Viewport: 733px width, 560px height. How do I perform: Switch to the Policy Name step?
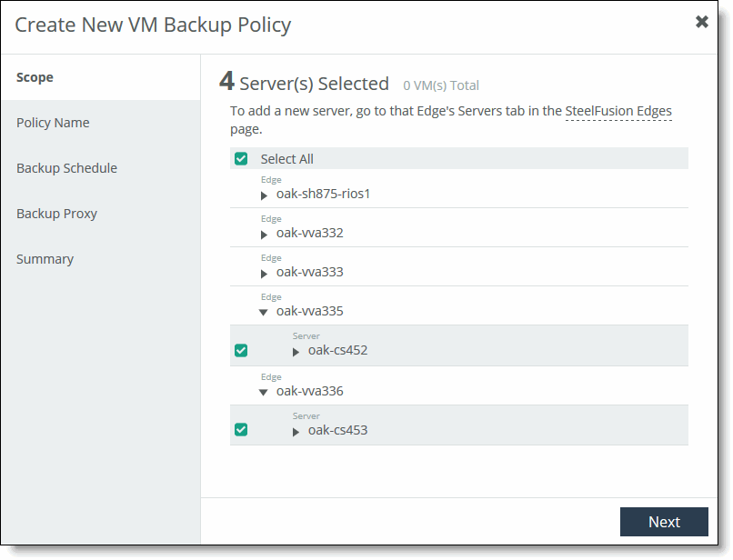click(53, 123)
